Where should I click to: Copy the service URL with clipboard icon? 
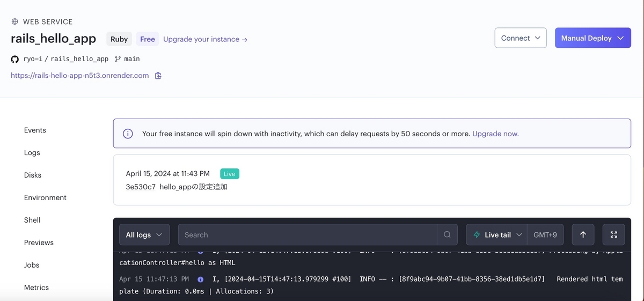click(158, 76)
